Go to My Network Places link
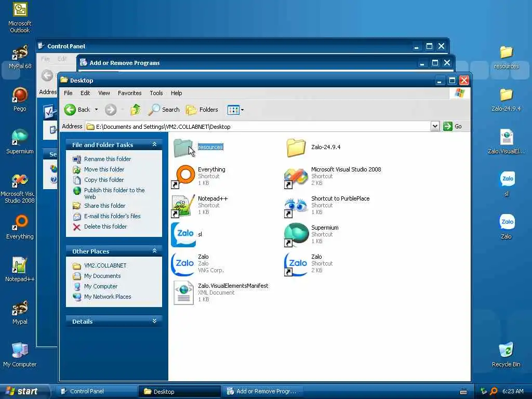The height and width of the screenshot is (399, 532). [x=107, y=297]
